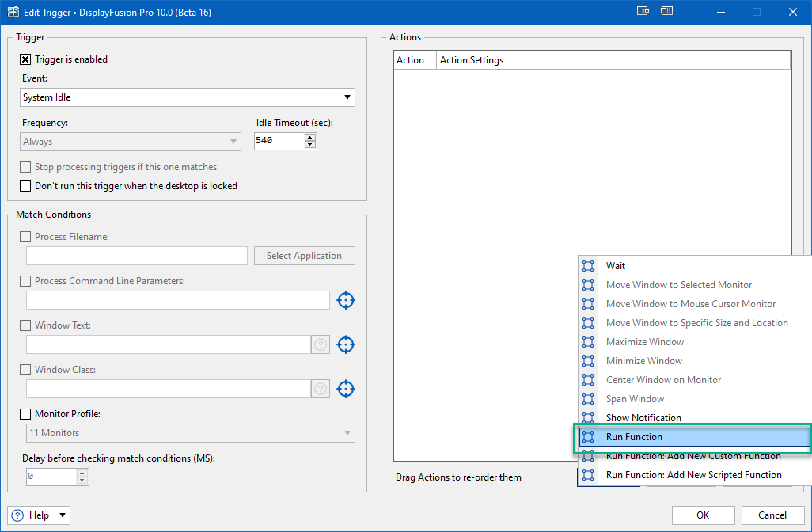Click the "Match Conditions" group title

coord(53,215)
